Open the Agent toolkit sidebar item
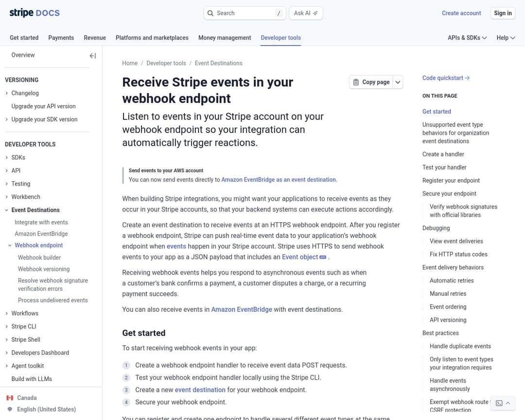The image size is (525, 420). tap(28, 366)
